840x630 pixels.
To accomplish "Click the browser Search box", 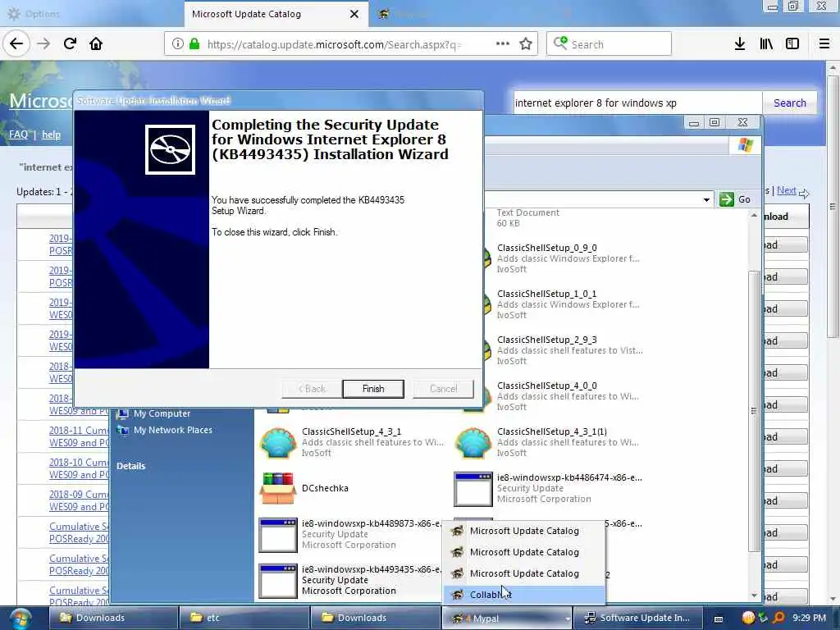I will [x=609, y=44].
